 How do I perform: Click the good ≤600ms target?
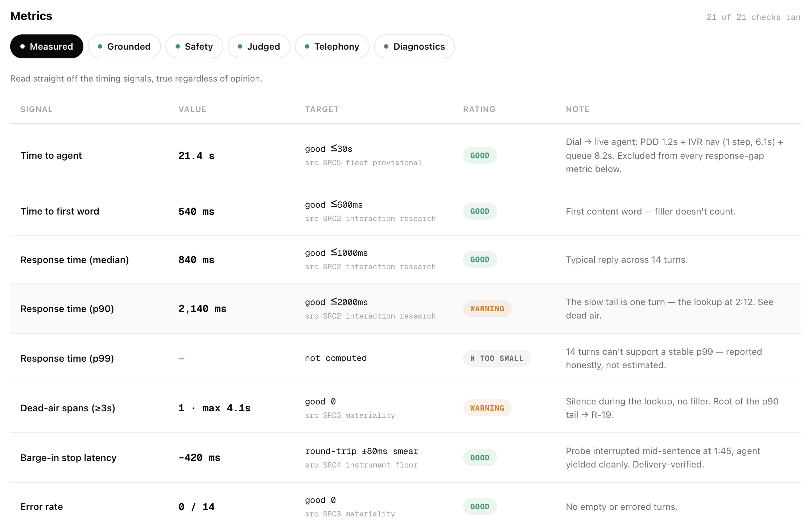click(334, 204)
